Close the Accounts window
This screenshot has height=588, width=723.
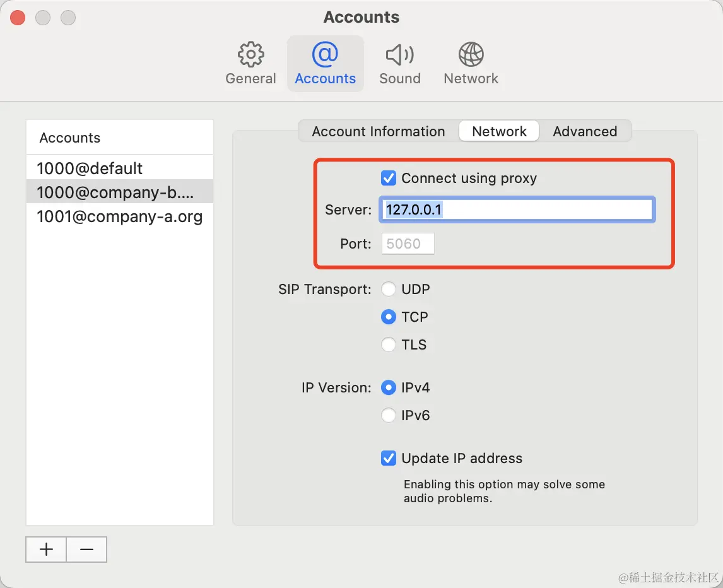click(x=18, y=18)
